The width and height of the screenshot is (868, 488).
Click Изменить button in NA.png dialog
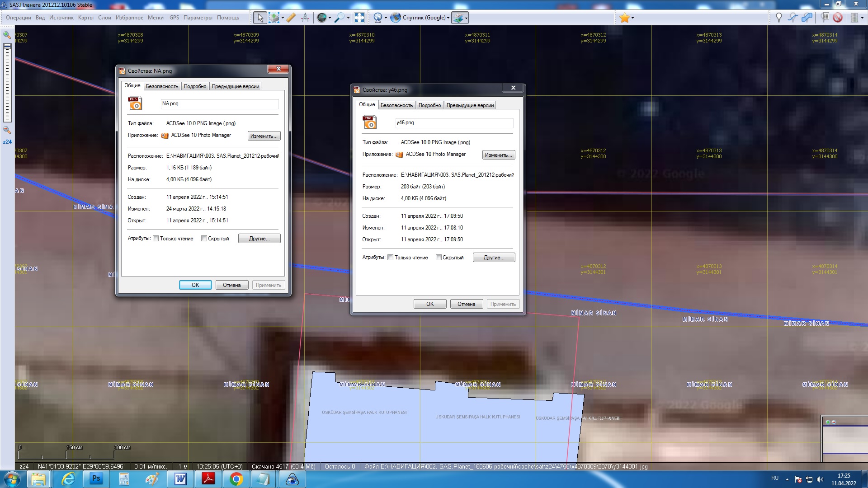[264, 136]
